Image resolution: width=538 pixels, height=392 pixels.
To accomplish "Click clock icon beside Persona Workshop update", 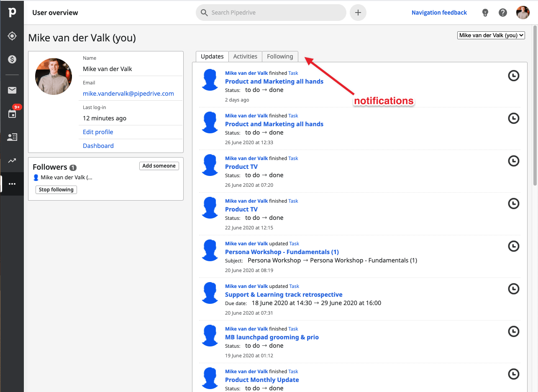I will (513, 246).
